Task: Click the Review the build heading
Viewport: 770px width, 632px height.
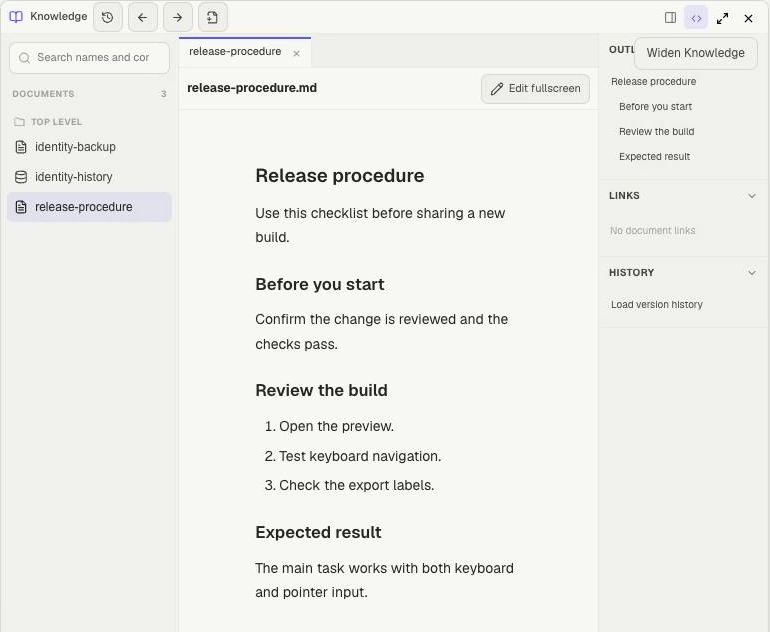Action: point(322,390)
